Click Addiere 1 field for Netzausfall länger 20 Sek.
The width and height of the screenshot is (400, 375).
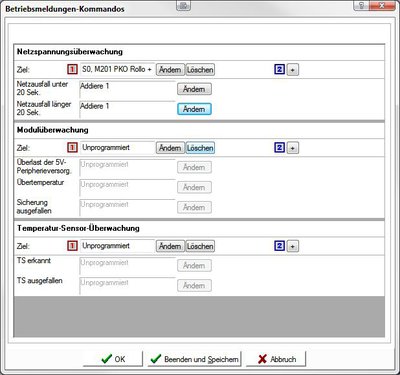127,109
